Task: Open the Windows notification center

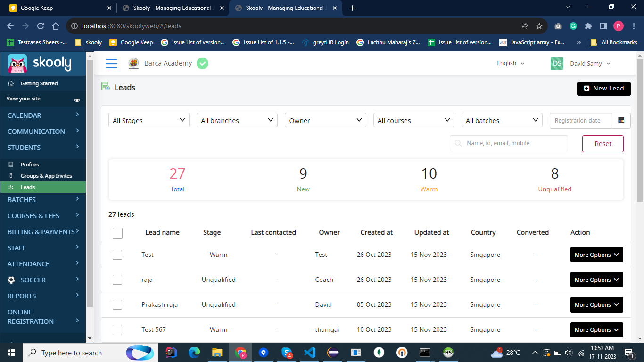Action: tap(629, 353)
